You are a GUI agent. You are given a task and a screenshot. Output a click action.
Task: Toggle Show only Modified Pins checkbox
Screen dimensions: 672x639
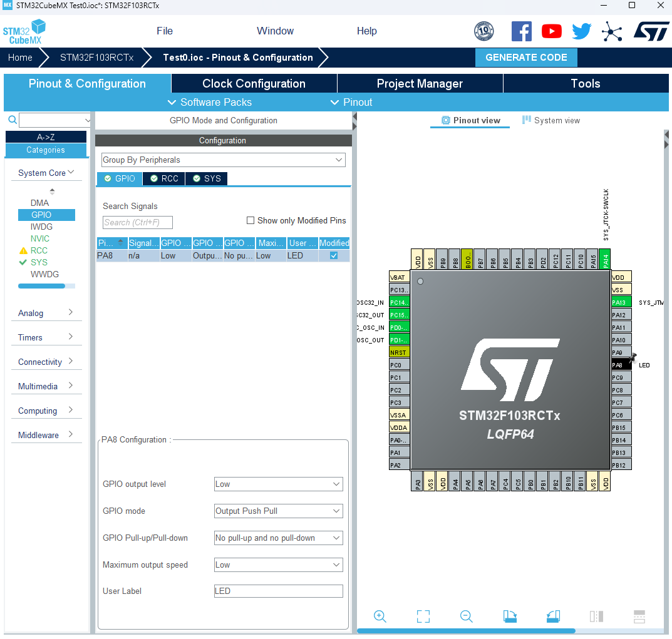click(251, 220)
